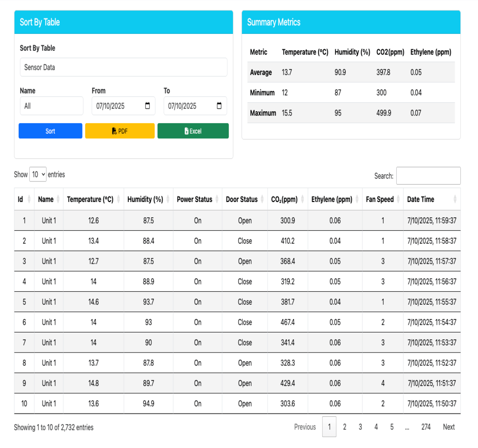The width and height of the screenshot is (478, 448).
Task: Go to page 2 of results
Action: 345,427
